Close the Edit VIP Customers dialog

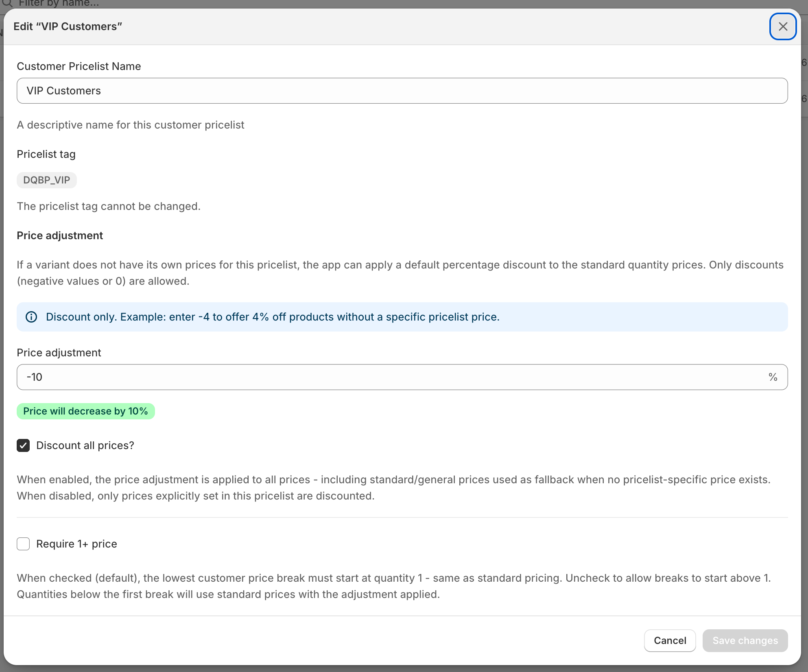click(x=783, y=26)
